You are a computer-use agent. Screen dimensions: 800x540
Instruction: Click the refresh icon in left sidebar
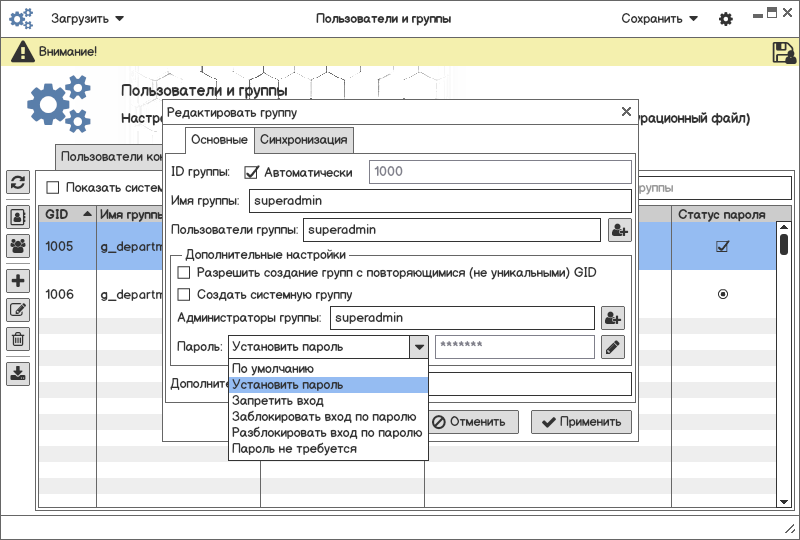click(18, 182)
